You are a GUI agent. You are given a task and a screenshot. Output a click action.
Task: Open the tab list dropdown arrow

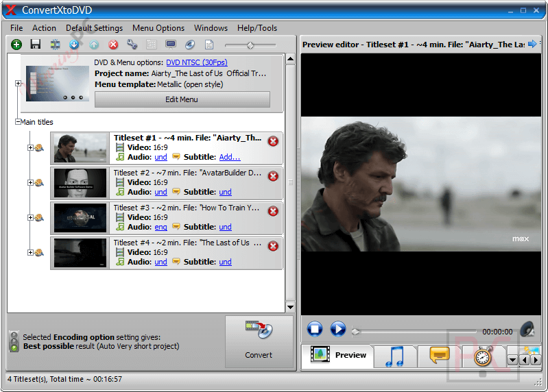[512, 360]
